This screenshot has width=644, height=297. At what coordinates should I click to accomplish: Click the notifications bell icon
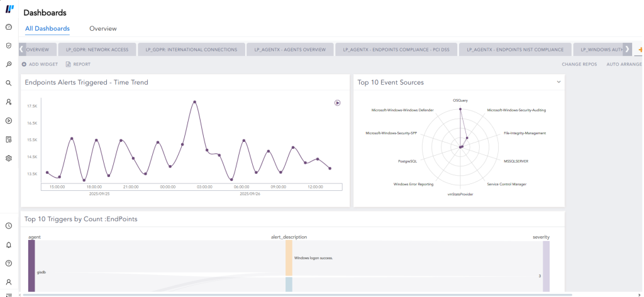coord(9,244)
